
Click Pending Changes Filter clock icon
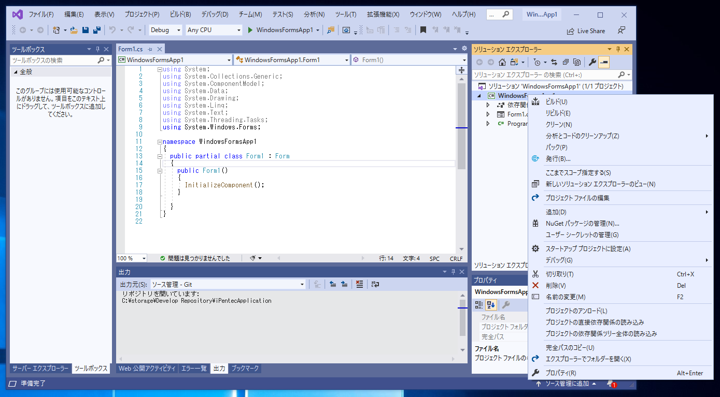537,62
